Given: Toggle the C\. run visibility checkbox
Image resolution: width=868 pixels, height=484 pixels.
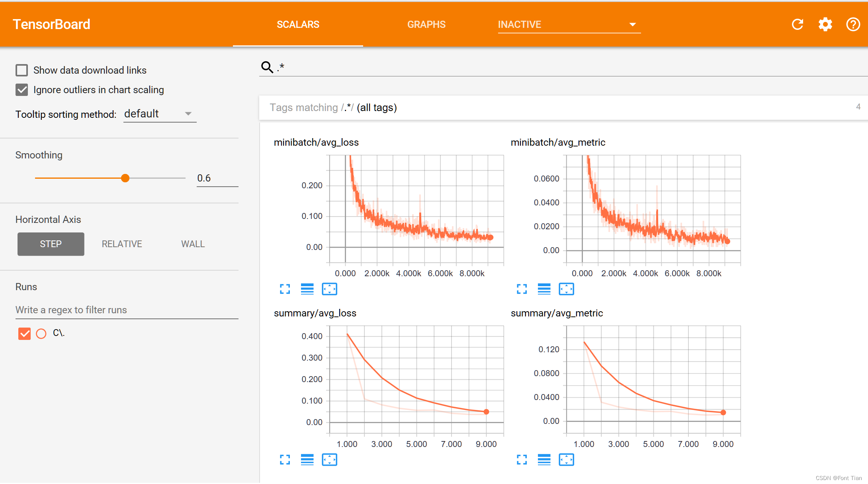Looking at the screenshot, I should tap(24, 333).
